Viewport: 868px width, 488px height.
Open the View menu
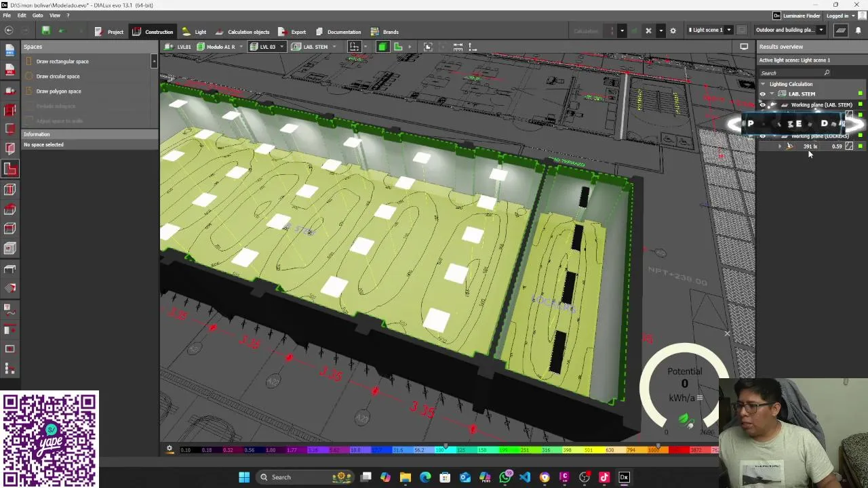(55, 15)
